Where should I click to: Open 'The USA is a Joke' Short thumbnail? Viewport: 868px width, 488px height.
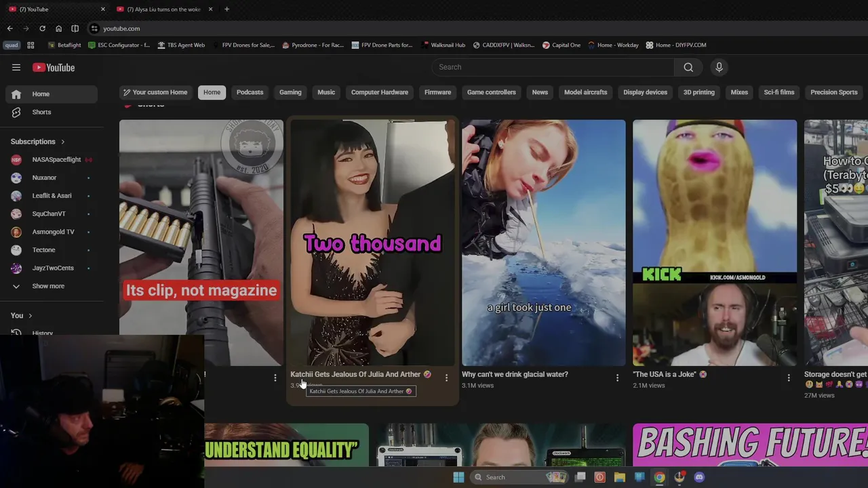[x=715, y=243]
